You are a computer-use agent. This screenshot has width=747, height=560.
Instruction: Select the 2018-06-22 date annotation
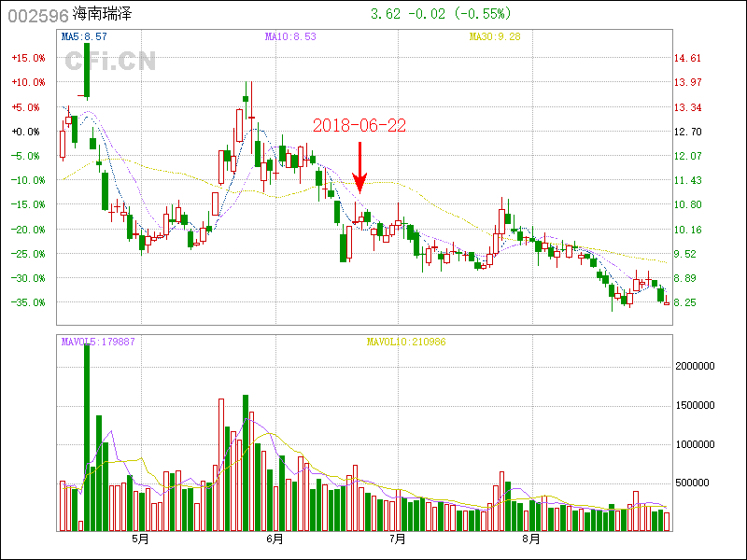pos(359,125)
